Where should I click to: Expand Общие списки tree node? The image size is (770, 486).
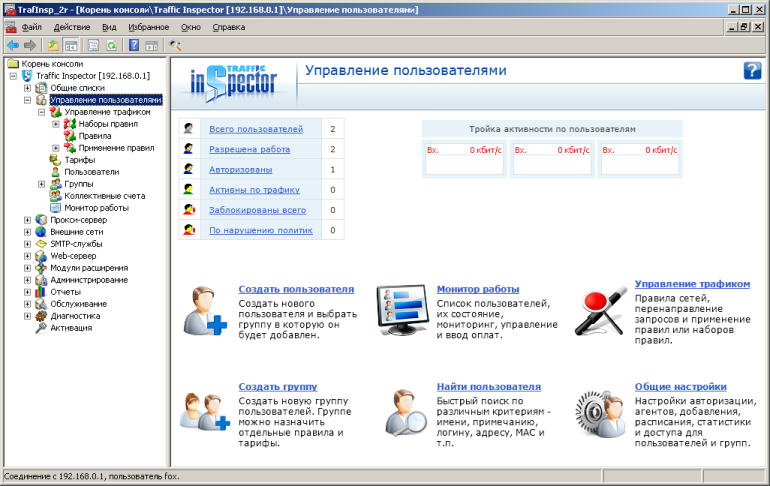(x=28, y=88)
